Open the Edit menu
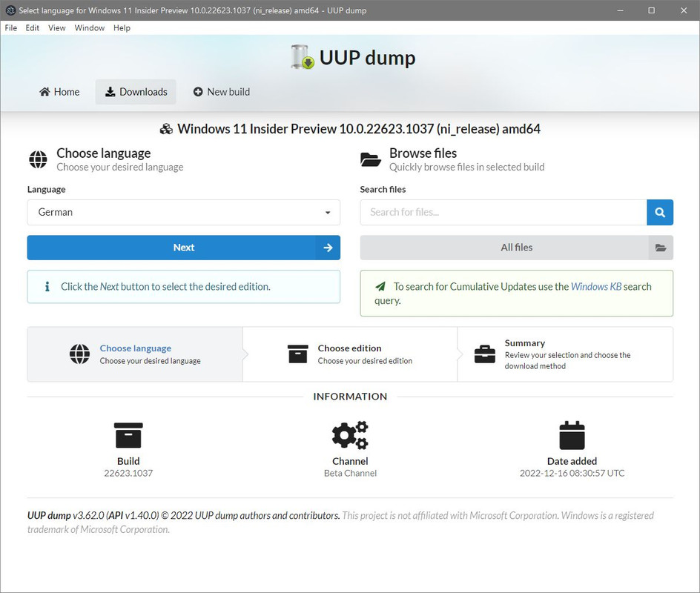This screenshot has height=593, width=700. pyautogui.click(x=32, y=27)
